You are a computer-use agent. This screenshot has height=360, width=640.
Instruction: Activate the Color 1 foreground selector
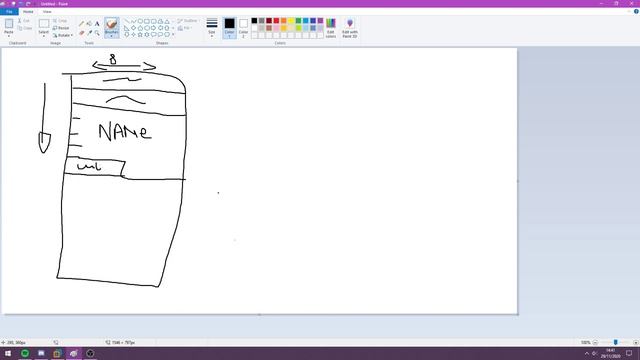pos(229,28)
